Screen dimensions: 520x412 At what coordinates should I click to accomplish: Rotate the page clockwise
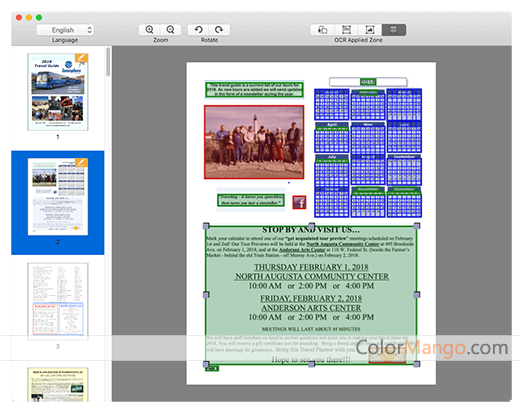[x=219, y=30]
